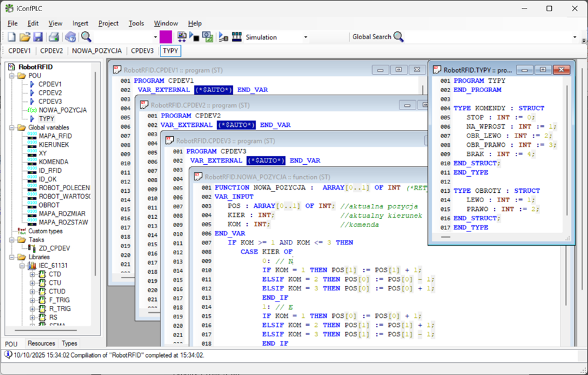Click the toolbar icon left of Simulation dropdown
The width and height of the screenshot is (588, 375).
[236, 37]
